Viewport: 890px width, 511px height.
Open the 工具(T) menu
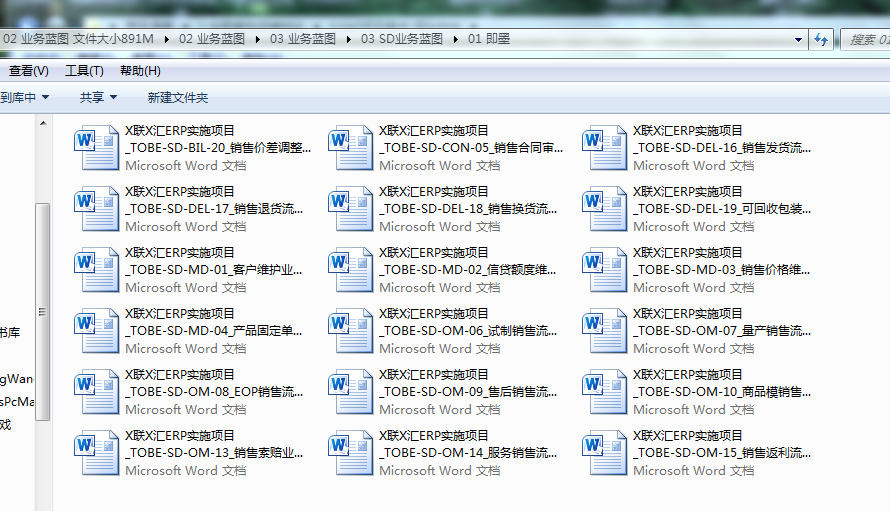(84, 71)
